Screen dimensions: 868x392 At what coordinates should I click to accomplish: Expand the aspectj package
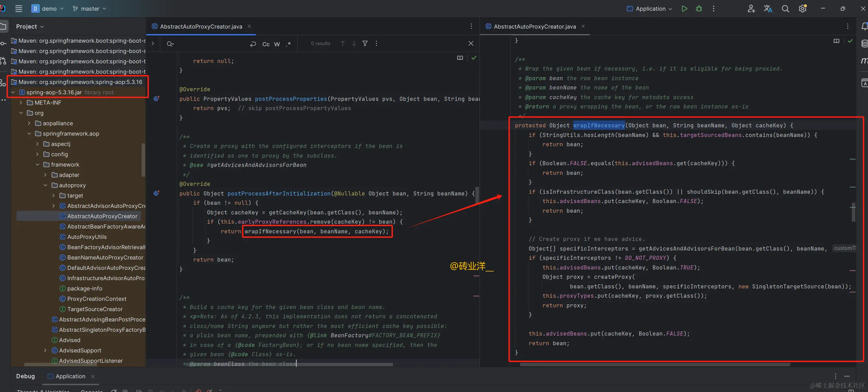37,144
